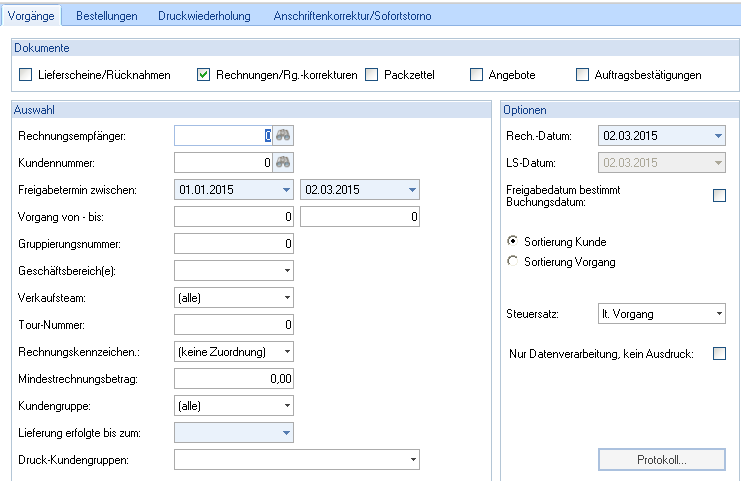Toggle Freigabedatum bestimmt Buchungsdatum checkbox
Screen dimensions: 741x481
pyautogui.click(x=719, y=196)
